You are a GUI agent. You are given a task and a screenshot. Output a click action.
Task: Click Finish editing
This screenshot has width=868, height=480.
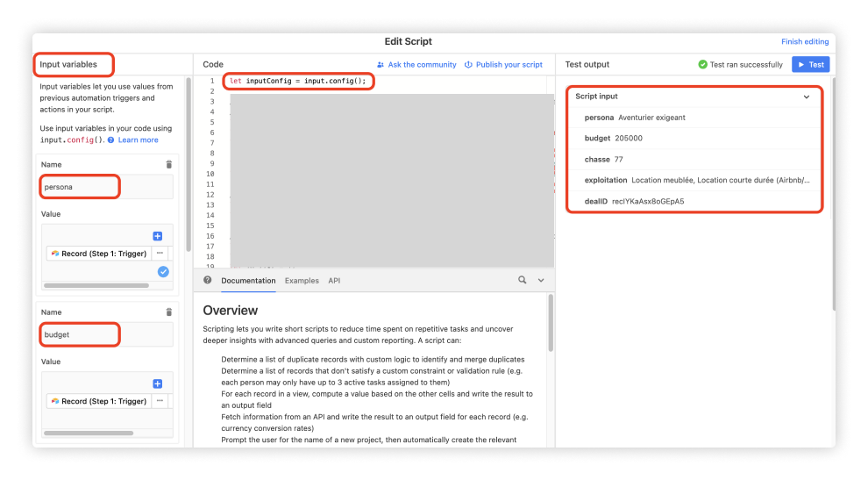click(805, 41)
